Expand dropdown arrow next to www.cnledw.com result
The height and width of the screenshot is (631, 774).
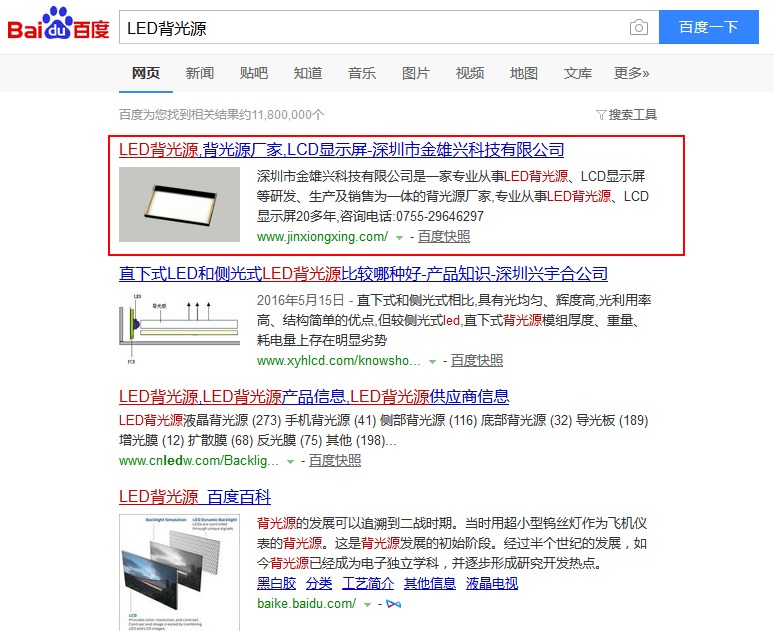[290, 462]
